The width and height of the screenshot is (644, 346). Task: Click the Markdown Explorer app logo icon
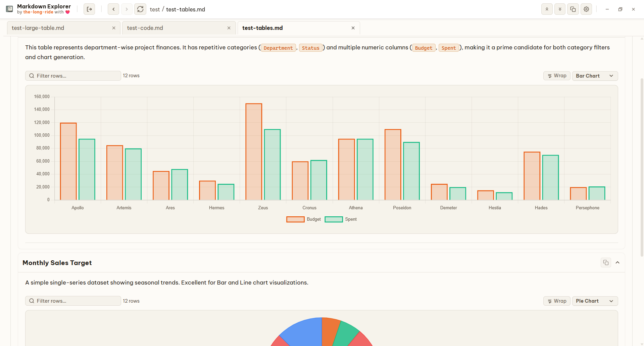9,9
